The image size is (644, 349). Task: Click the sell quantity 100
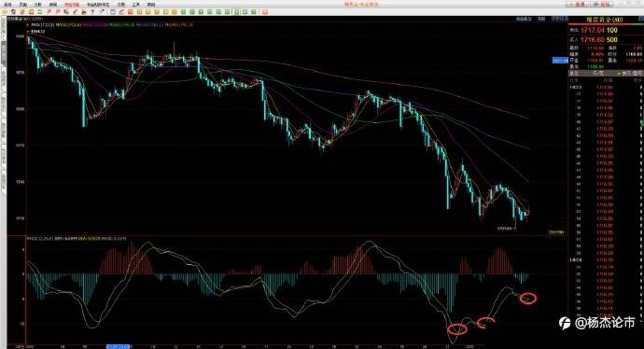[612, 30]
